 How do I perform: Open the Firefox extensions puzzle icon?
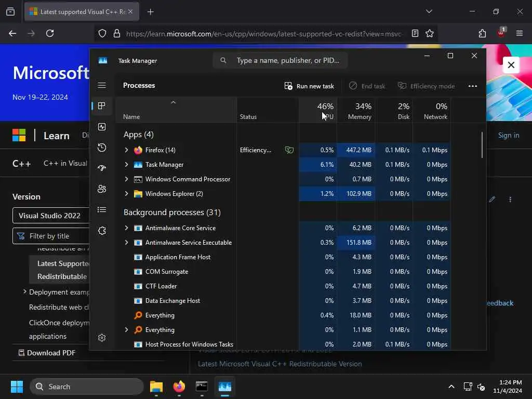coord(482,33)
